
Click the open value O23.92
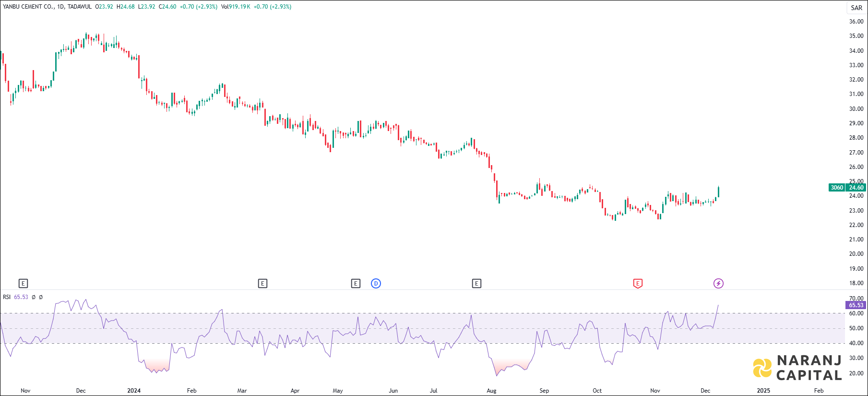click(104, 7)
